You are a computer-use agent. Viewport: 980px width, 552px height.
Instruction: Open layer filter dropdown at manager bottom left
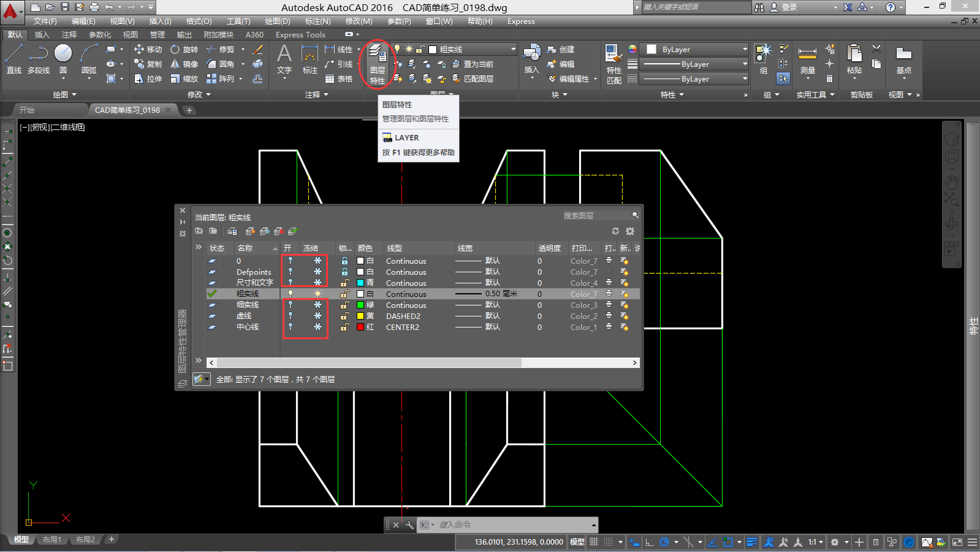202,379
